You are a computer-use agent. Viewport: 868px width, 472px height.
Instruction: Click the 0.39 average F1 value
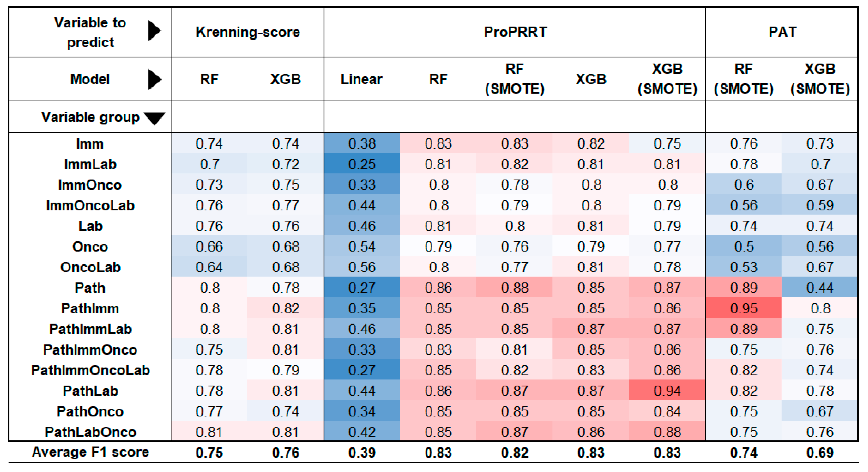point(361,453)
